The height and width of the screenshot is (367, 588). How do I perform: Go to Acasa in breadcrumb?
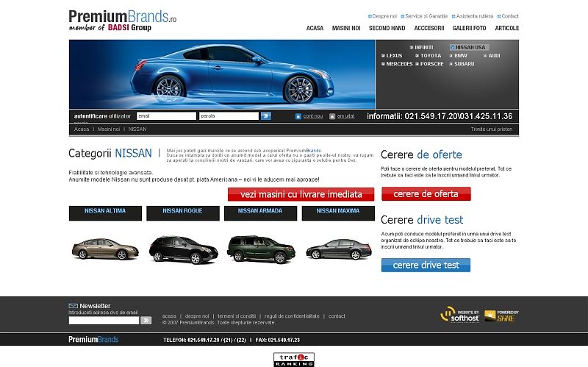pos(82,129)
